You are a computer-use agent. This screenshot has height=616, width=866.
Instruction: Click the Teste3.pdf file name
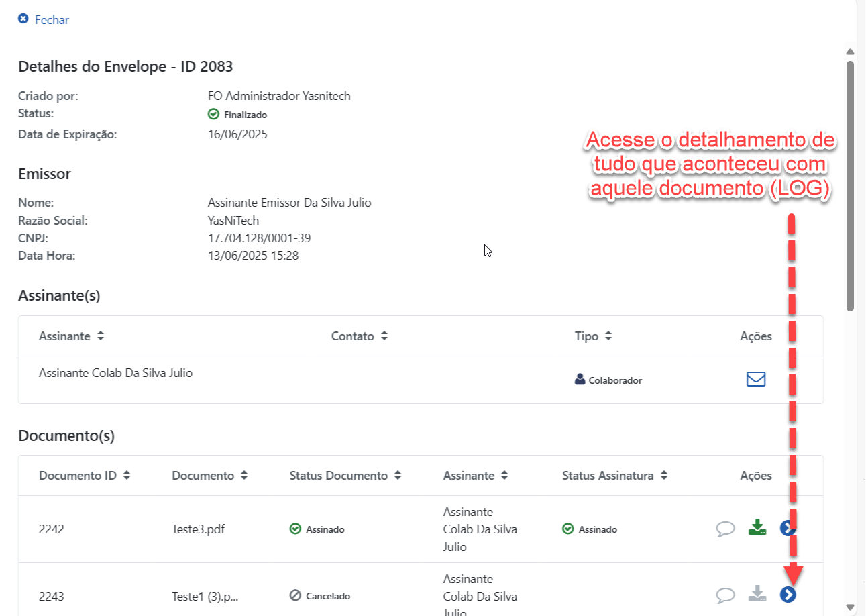pyautogui.click(x=199, y=529)
